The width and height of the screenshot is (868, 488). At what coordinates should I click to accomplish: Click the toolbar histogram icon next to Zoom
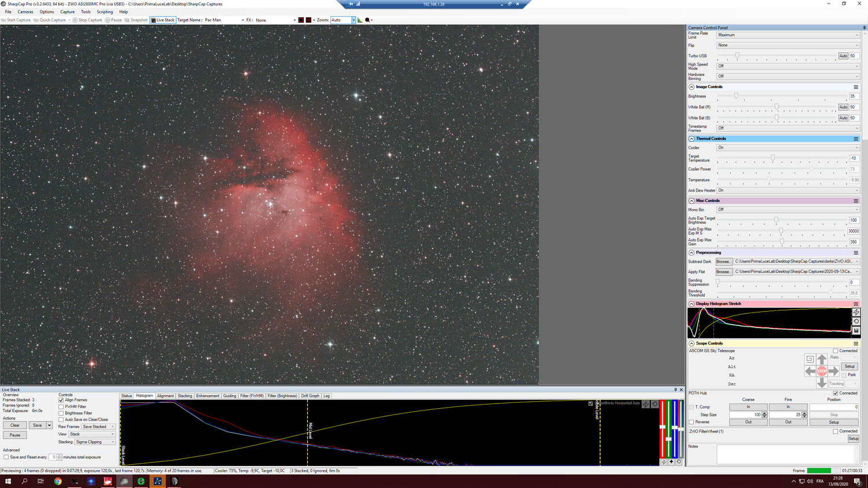[359, 20]
